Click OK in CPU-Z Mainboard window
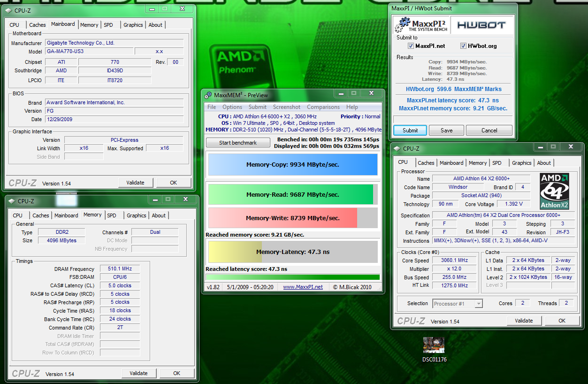 coord(174,183)
